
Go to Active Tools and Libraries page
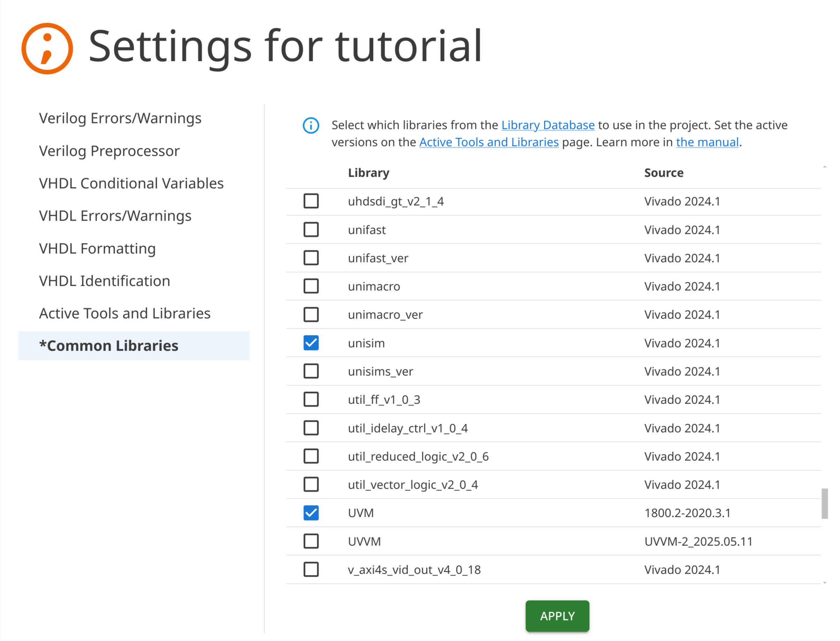[124, 313]
